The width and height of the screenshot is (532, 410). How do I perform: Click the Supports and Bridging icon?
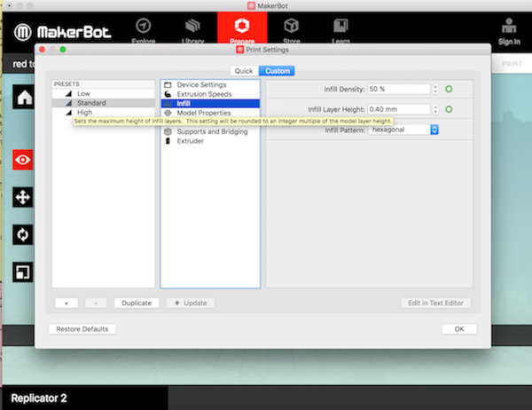click(x=168, y=131)
